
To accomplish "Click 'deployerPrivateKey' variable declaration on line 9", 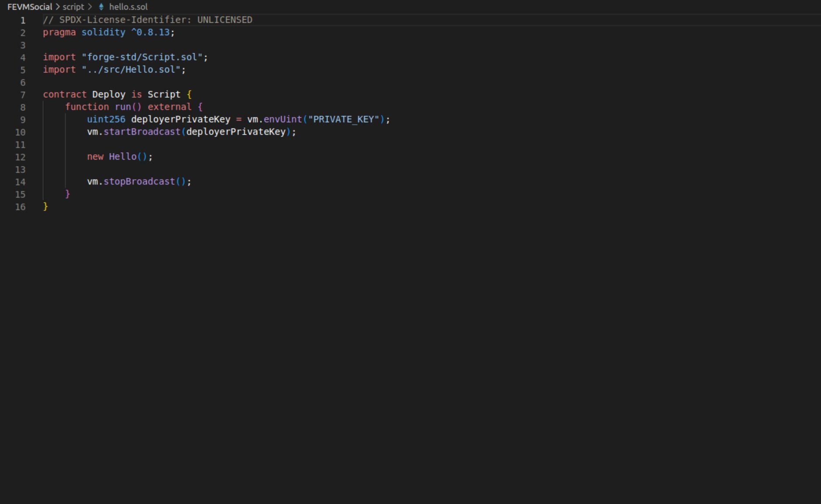I will (x=181, y=120).
